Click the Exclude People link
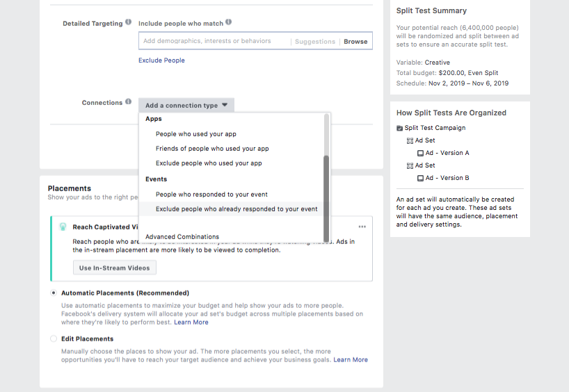The width and height of the screenshot is (569, 392). [x=161, y=60]
